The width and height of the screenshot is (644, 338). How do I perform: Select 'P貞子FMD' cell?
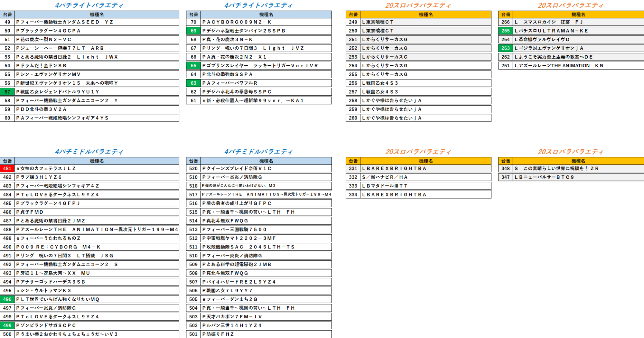(x=97, y=212)
